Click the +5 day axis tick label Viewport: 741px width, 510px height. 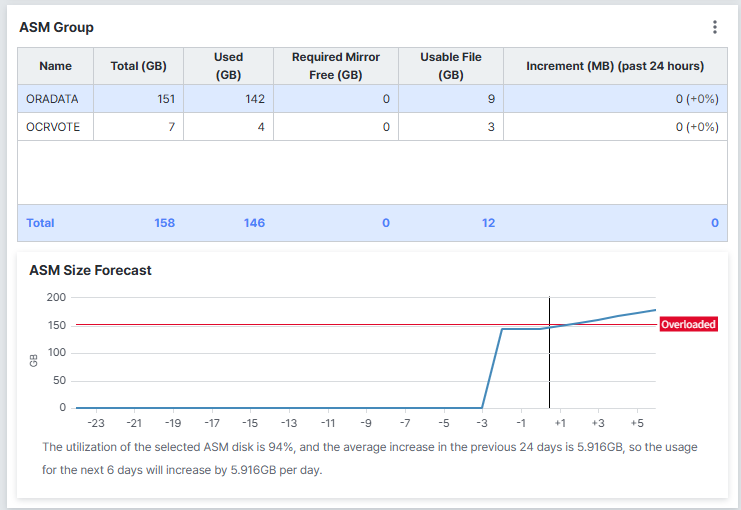(637, 423)
